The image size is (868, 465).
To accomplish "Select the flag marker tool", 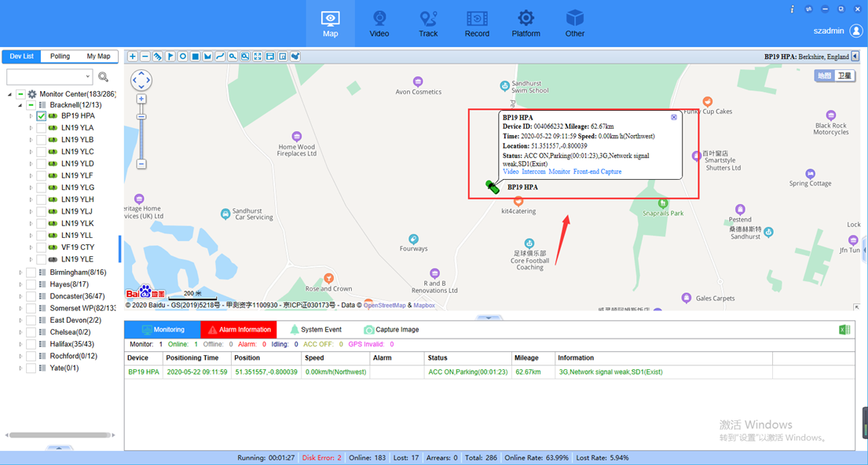I will pos(170,57).
